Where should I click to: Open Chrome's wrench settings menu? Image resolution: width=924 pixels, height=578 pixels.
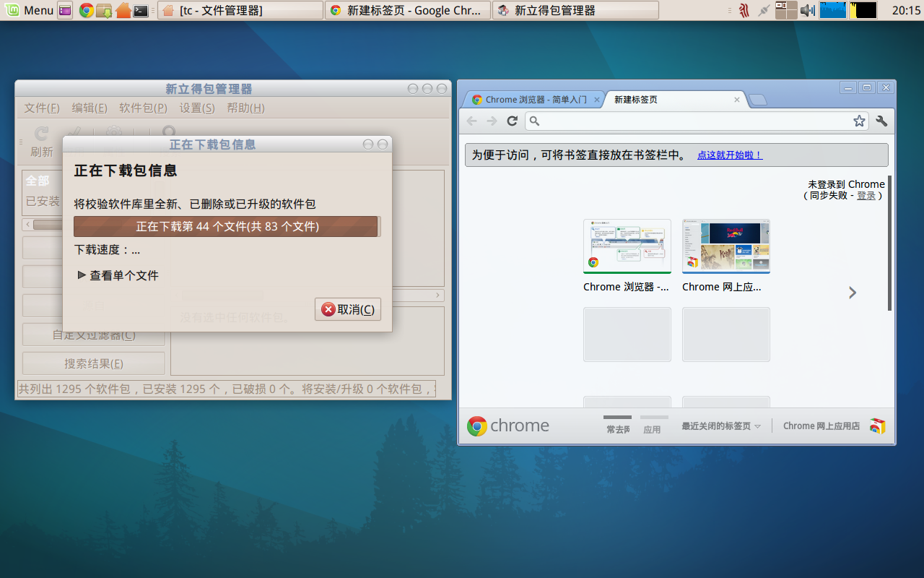(x=881, y=121)
